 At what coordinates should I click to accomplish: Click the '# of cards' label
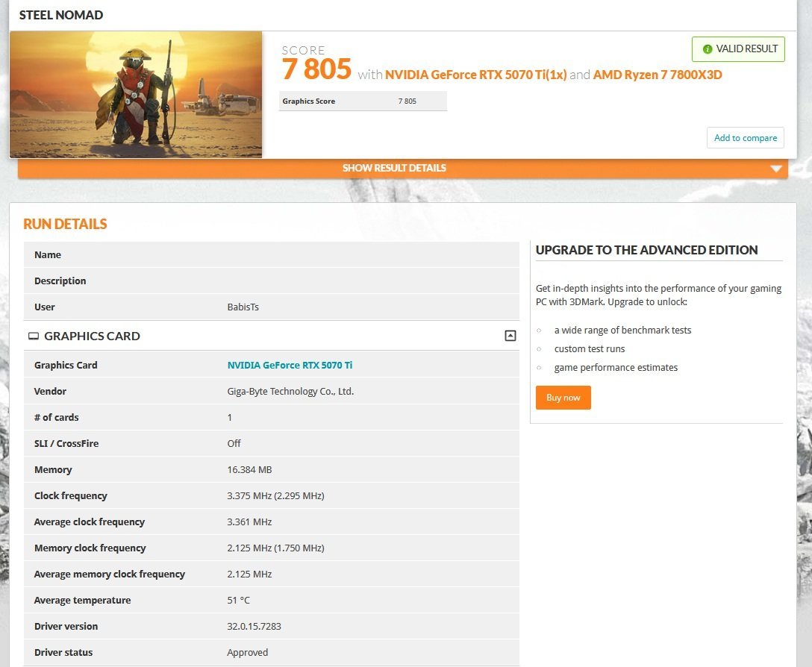point(57,417)
